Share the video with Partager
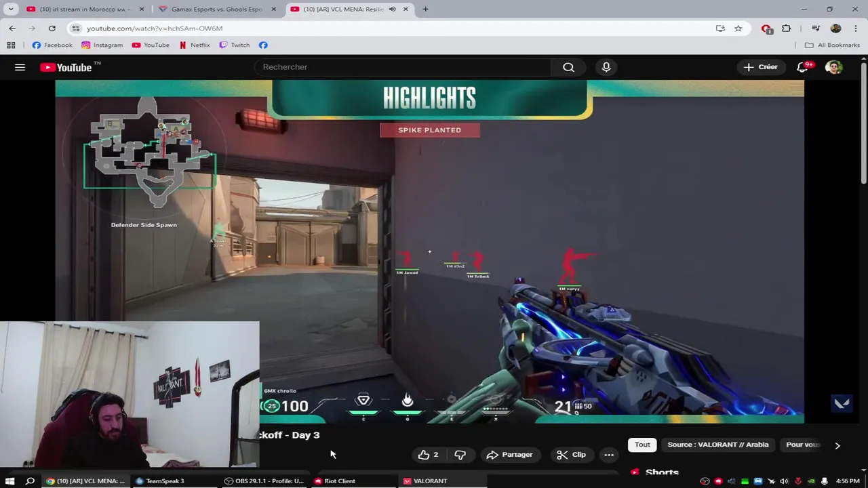This screenshot has width=868, height=488. (509, 455)
